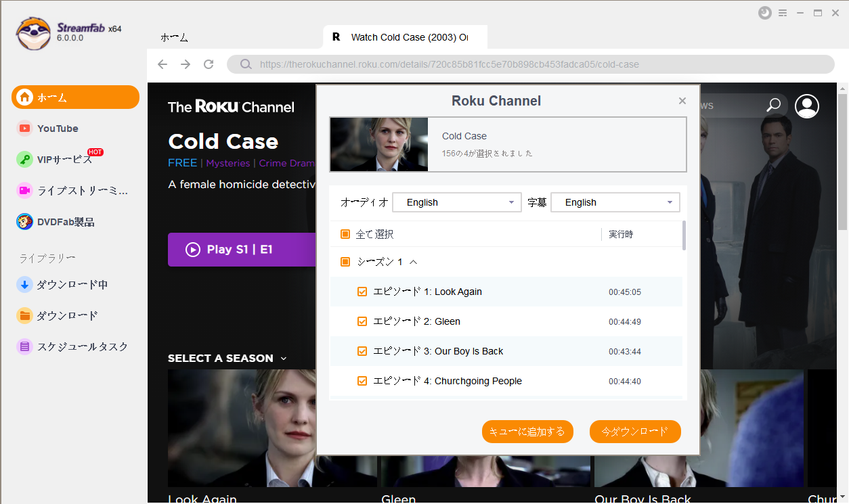Click Play S1 | E1 button
849x504 pixels.
[x=242, y=250]
